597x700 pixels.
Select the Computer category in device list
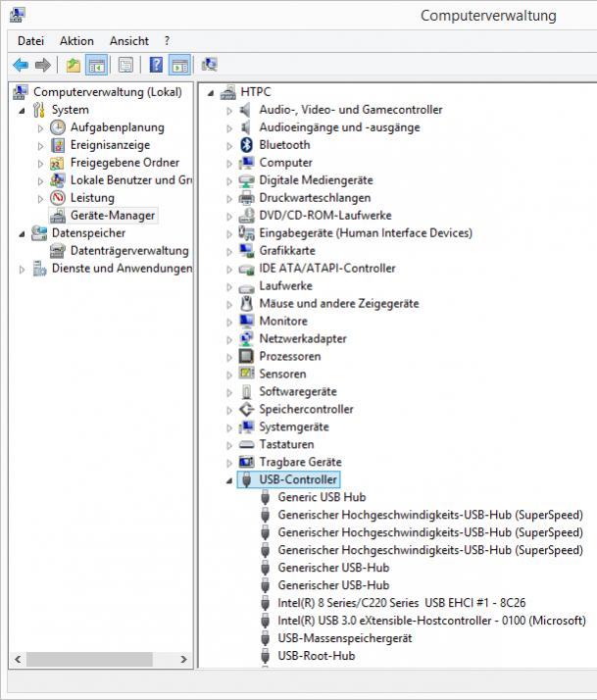[286, 163]
